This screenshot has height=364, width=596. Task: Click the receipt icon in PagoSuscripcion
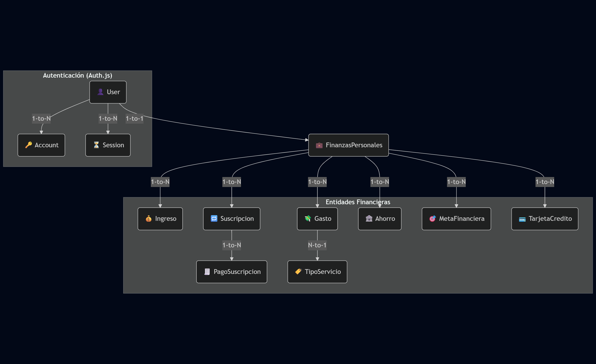[x=207, y=272]
